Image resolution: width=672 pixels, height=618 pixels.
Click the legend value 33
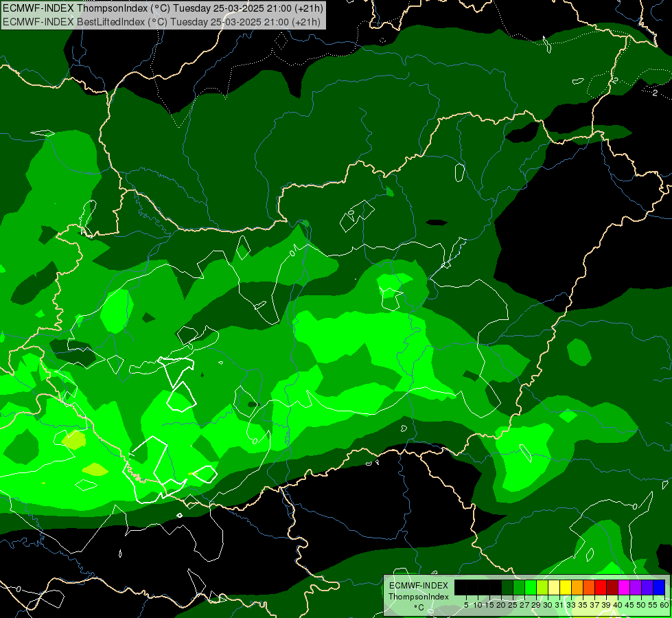pyautogui.click(x=571, y=605)
